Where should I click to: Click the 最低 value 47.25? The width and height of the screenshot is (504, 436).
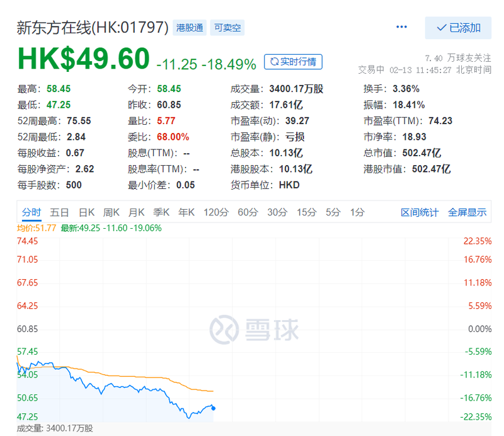(x=59, y=105)
